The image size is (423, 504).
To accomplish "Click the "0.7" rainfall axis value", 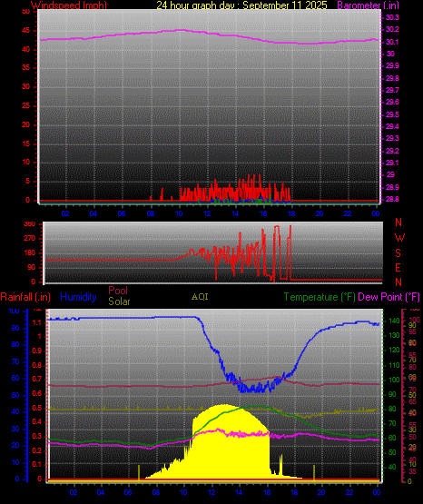I will pos(37,380).
